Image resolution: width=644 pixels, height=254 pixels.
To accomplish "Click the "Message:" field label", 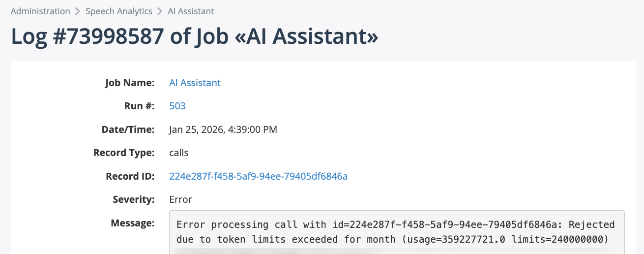I will [133, 223].
